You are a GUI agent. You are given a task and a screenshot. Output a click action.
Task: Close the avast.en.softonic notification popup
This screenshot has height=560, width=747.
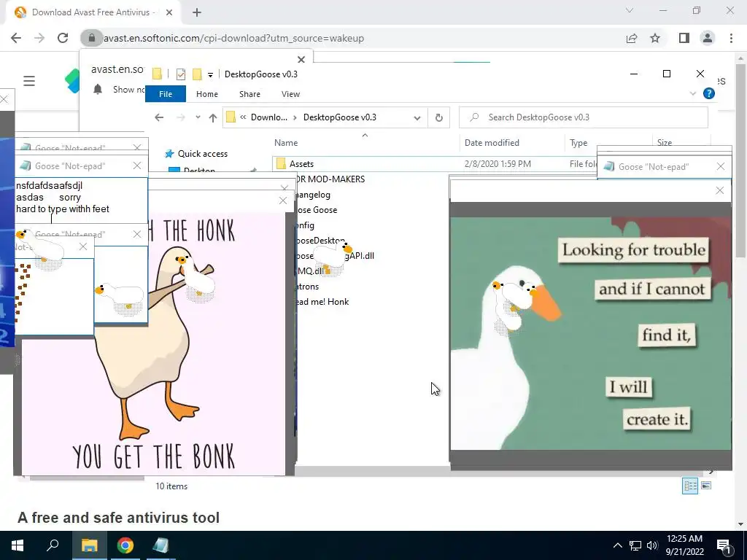click(x=301, y=60)
